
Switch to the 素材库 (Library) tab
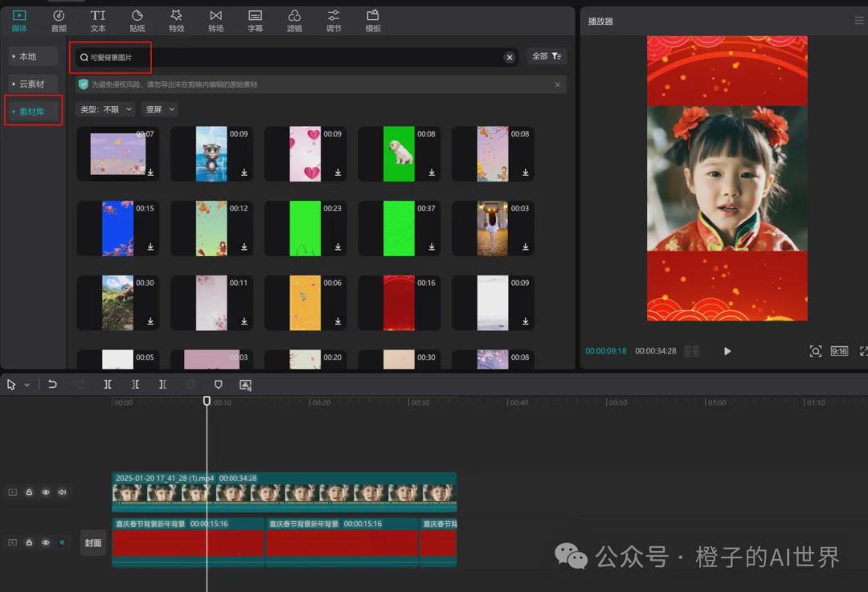[x=33, y=111]
